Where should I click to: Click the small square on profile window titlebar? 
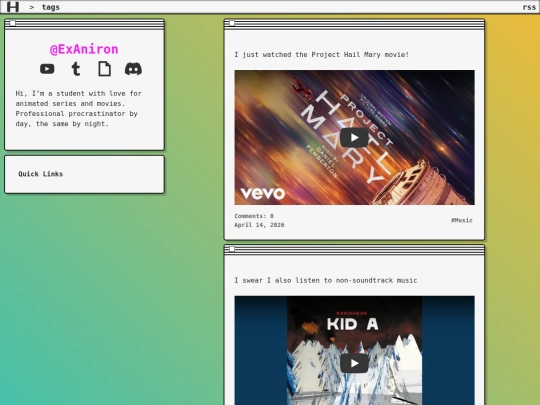pos(13,23)
